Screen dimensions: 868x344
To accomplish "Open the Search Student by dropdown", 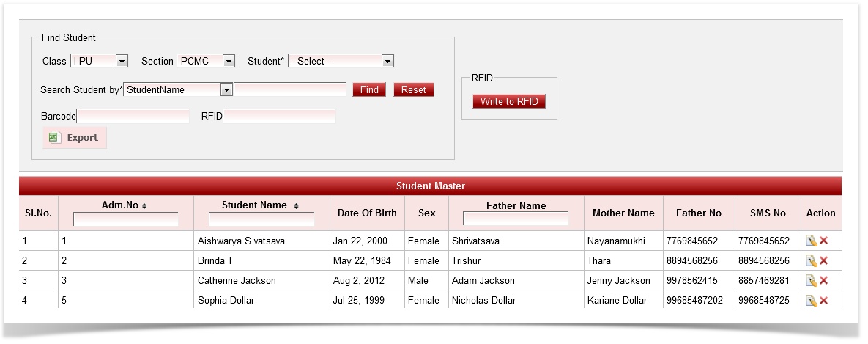I will pos(226,89).
